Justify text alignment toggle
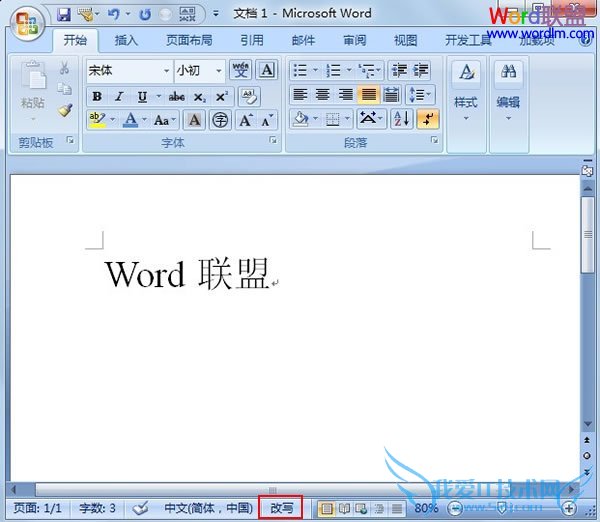 click(x=368, y=94)
